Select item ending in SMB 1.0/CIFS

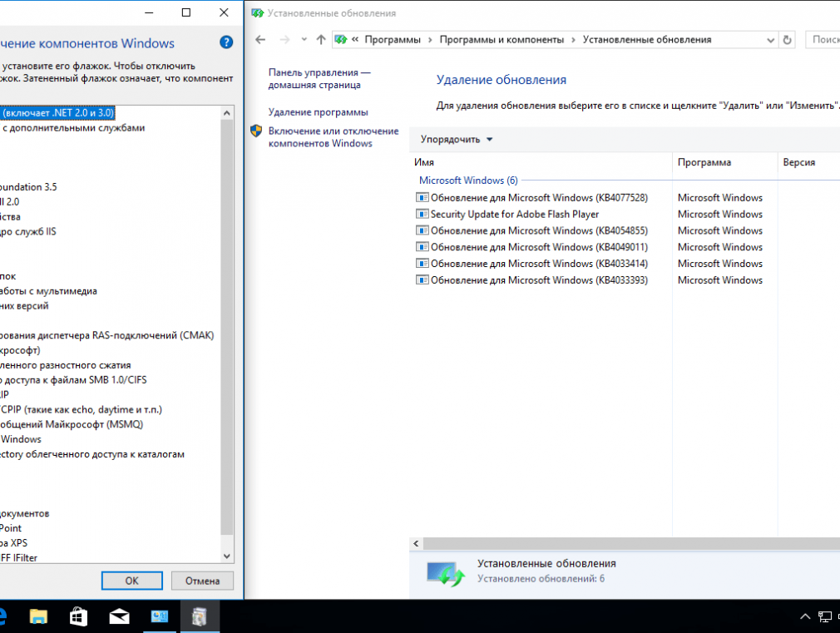coord(73,380)
